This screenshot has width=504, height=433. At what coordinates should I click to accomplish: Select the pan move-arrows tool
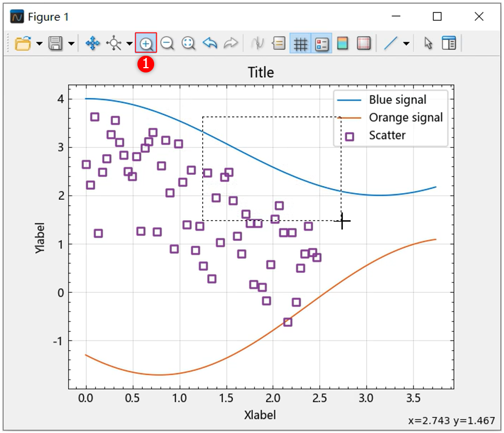(92, 44)
